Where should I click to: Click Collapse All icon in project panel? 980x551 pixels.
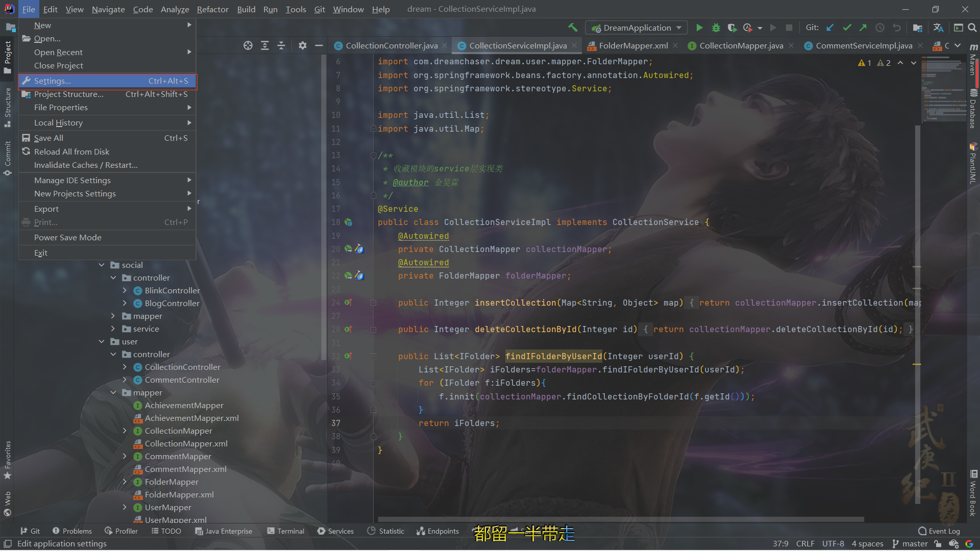pos(281,45)
